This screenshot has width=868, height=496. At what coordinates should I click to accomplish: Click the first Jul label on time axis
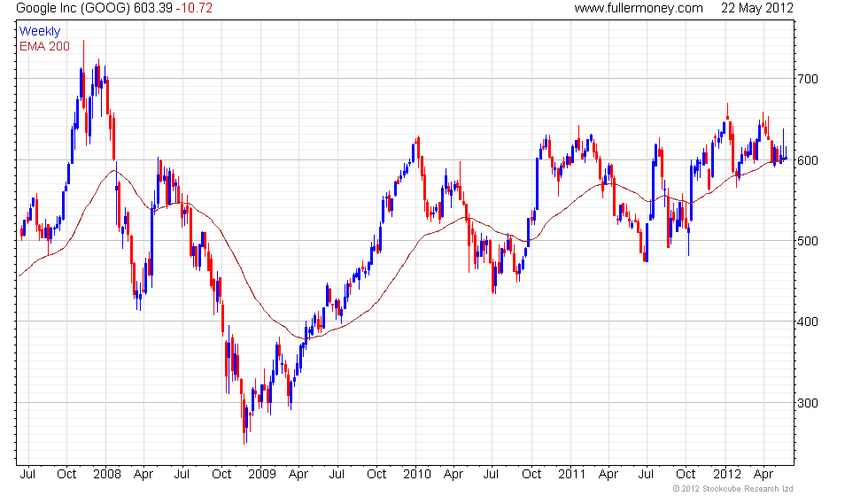(27, 475)
